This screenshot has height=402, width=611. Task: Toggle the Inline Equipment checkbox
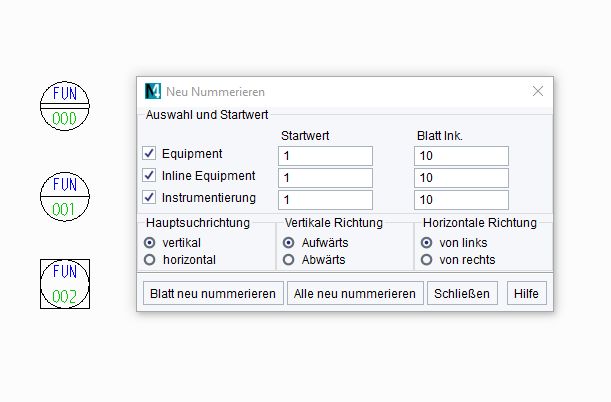(149, 175)
